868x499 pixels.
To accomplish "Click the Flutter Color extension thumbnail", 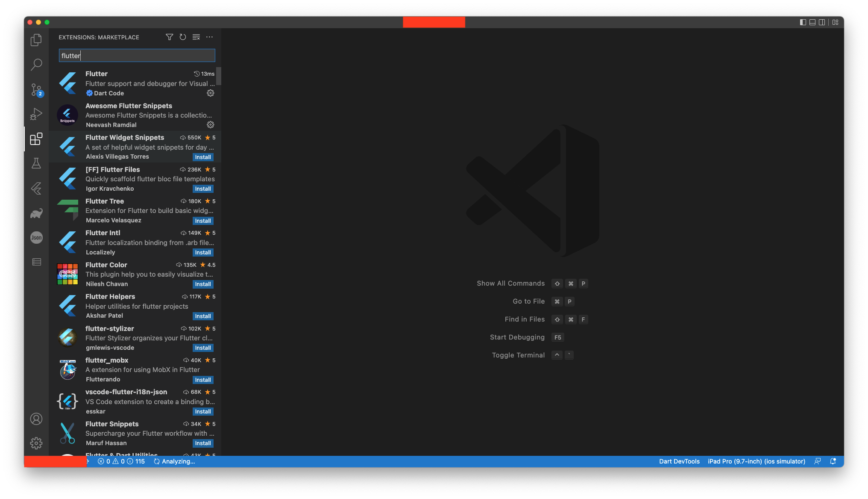I will point(67,275).
